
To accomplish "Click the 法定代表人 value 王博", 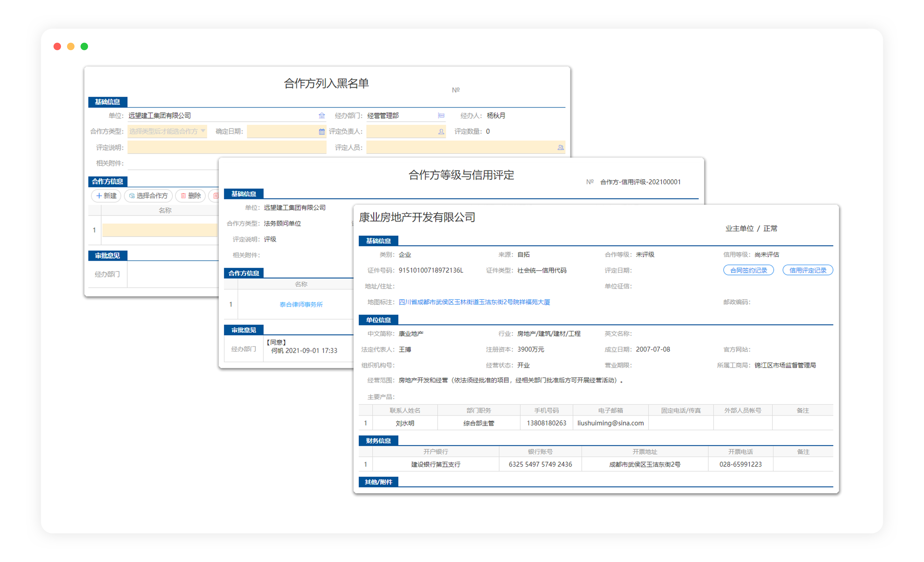I will (x=405, y=349).
